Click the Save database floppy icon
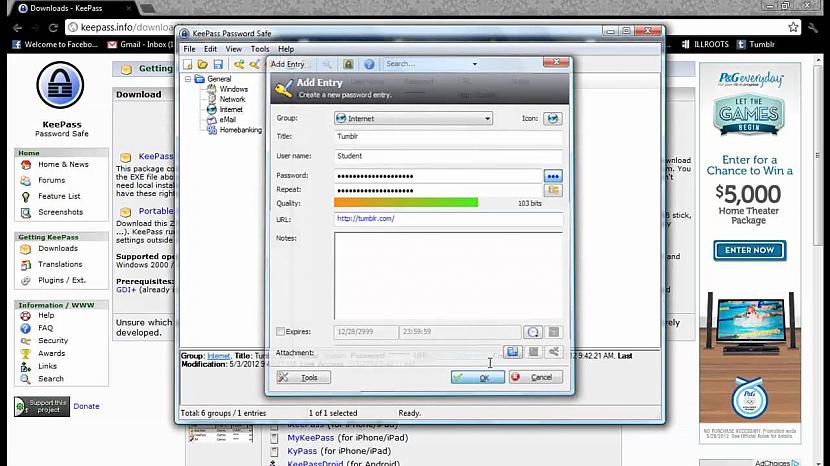 coord(218,65)
